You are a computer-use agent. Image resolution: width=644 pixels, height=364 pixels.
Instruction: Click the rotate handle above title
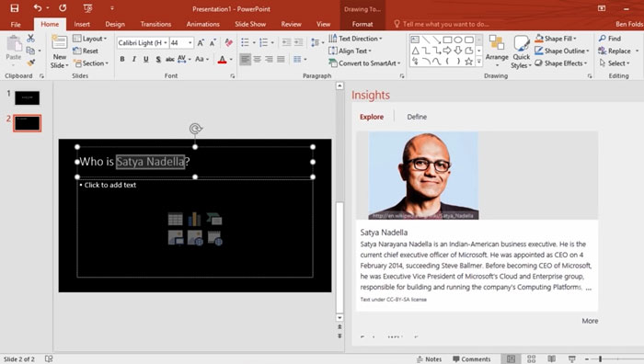[x=195, y=129]
